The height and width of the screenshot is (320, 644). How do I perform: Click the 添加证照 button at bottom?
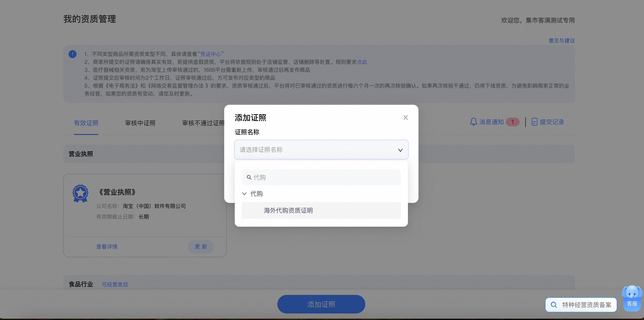(x=321, y=304)
